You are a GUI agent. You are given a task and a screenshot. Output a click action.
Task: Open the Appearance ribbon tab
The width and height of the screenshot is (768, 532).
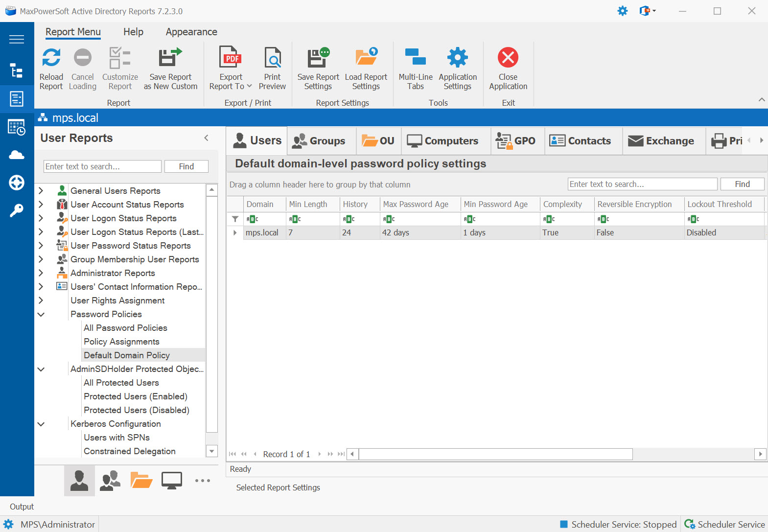pos(191,32)
